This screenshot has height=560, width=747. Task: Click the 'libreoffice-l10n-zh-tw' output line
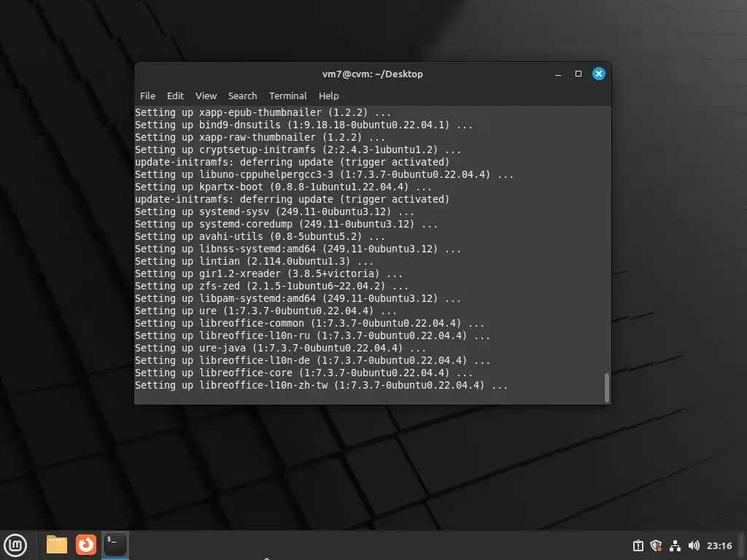coord(321,385)
